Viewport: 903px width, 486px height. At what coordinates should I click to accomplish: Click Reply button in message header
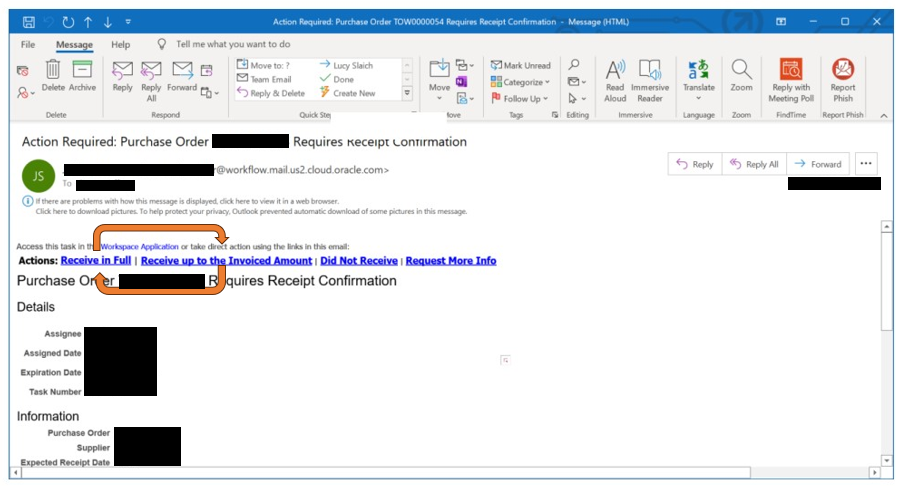pyautogui.click(x=695, y=164)
